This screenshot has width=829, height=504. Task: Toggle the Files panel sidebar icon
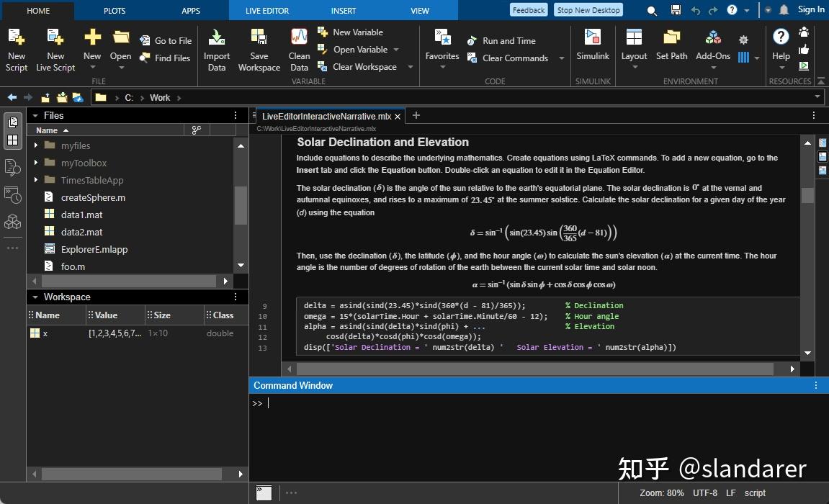[12, 122]
